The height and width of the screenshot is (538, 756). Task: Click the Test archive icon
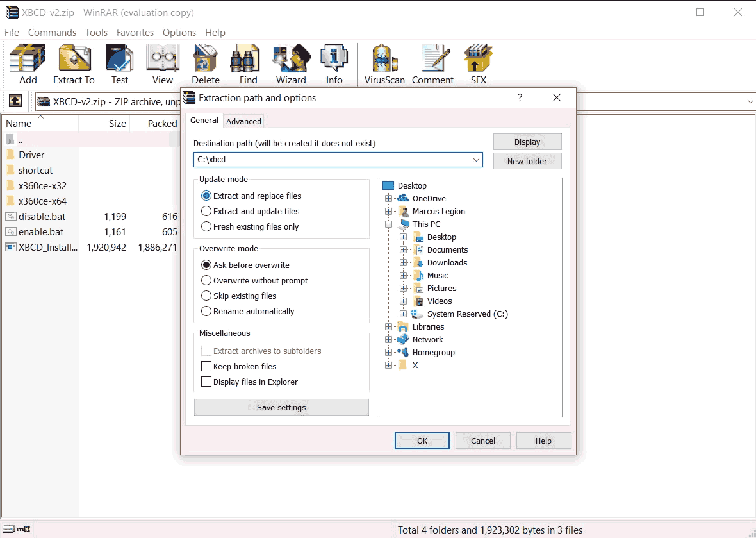(x=120, y=64)
